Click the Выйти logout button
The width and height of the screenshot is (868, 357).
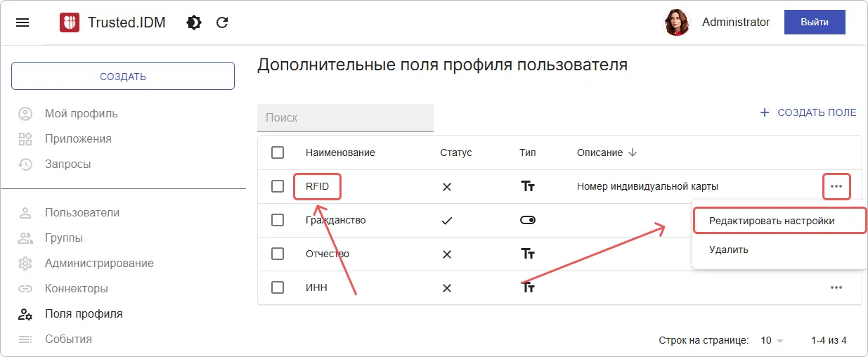tap(814, 22)
